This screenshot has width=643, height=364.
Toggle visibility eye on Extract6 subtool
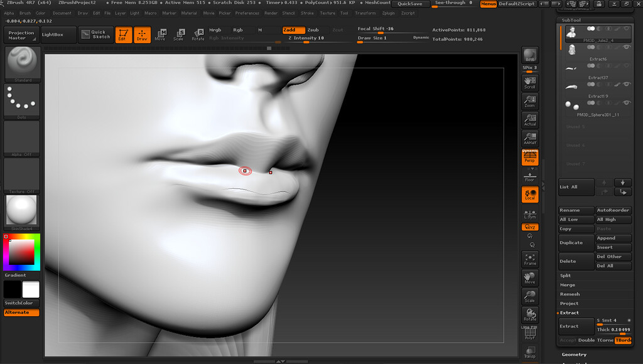[x=625, y=47]
